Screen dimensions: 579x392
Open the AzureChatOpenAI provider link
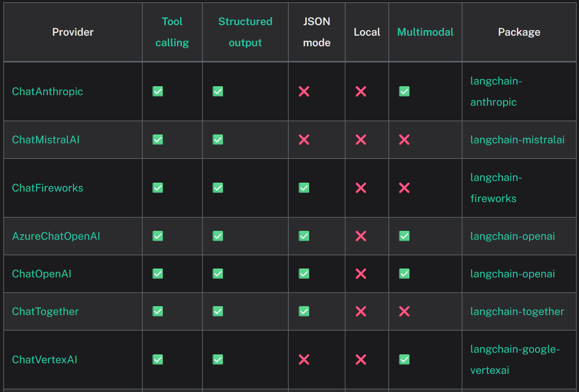pos(56,236)
